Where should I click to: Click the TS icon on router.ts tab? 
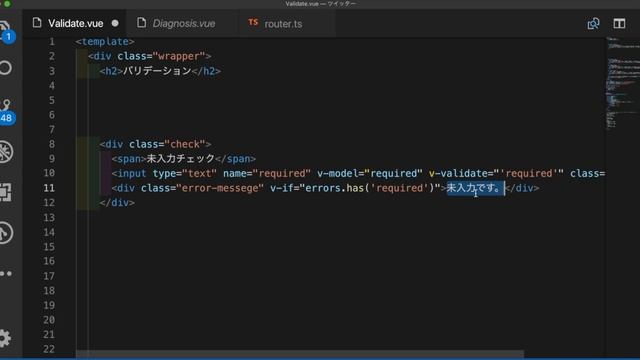(253, 22)
